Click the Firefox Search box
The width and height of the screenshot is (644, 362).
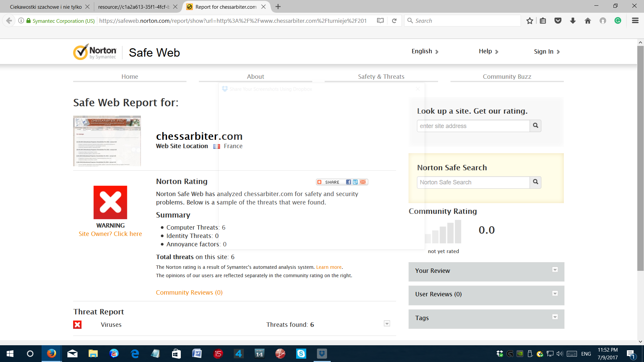[x=463, y=21]
